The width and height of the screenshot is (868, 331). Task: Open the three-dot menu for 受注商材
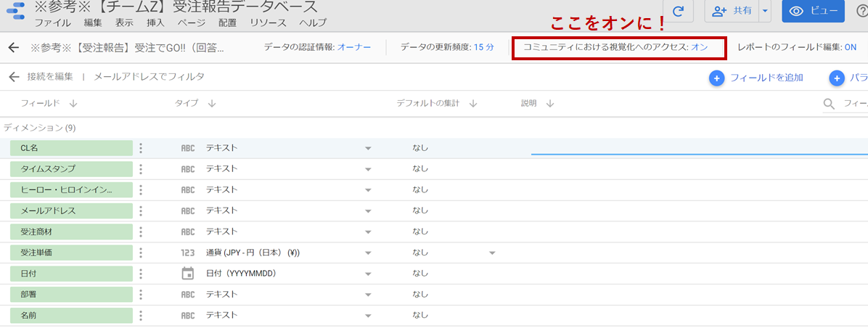pos(142,232)
